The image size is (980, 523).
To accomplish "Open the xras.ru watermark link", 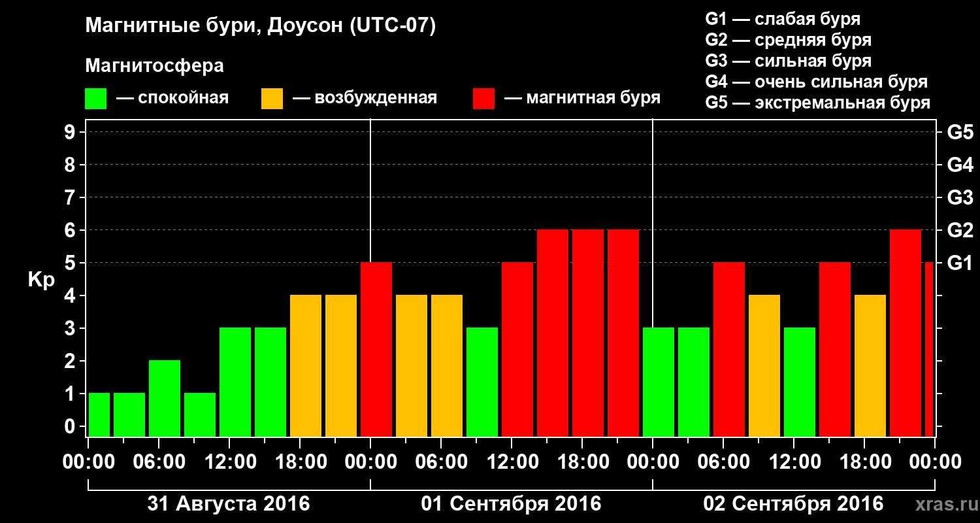I will coord(943,505).
